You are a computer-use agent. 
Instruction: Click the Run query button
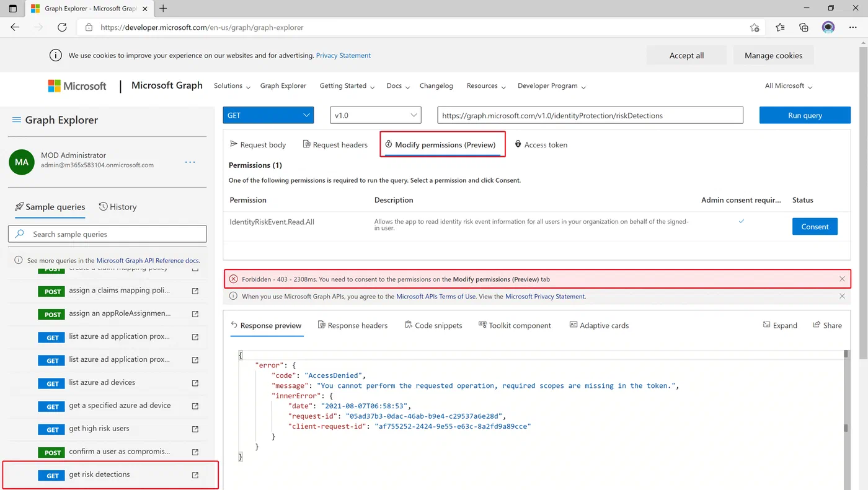[x=805, y=115]
